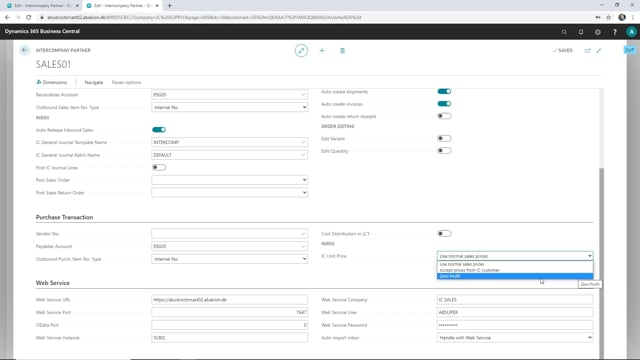Screen dimensions: 640x360
Task: Click the saved password key icon in address bar
Action: (598, 18)
